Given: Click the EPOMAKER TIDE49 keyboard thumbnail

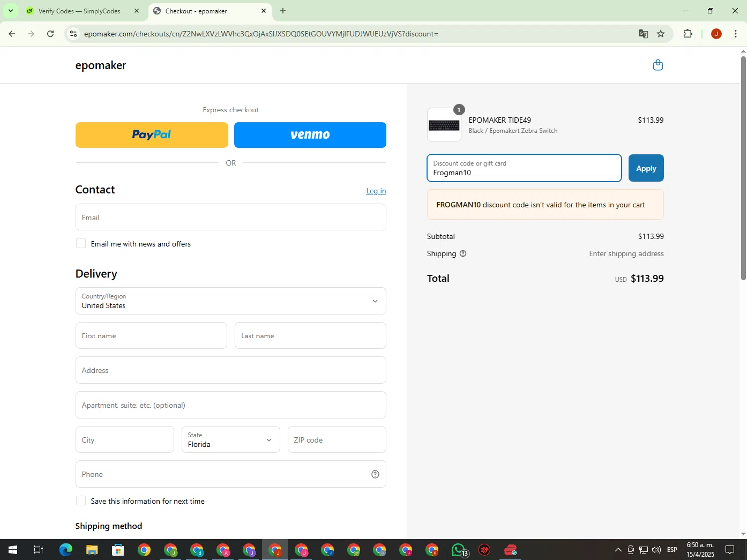Looking at the screenshot, I should 444,125.
